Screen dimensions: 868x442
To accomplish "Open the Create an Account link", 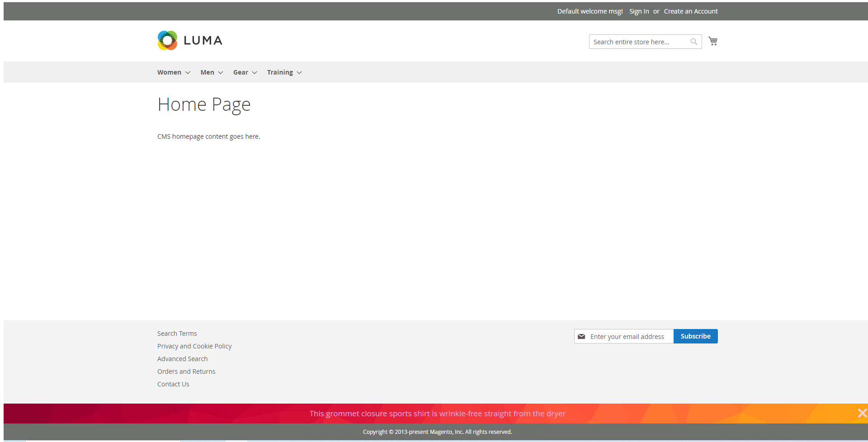I will tap(690, 11).
